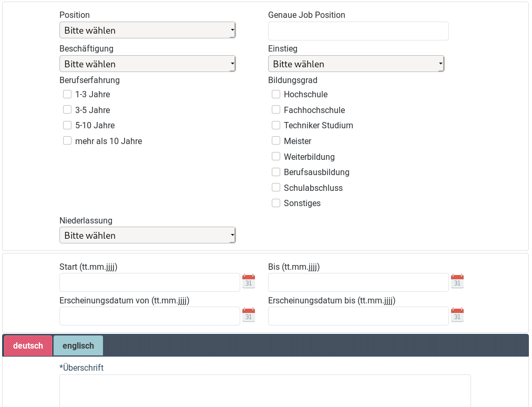Select the Meister checkbox
This screenshot has height=407, width=532.
point(276,141)
